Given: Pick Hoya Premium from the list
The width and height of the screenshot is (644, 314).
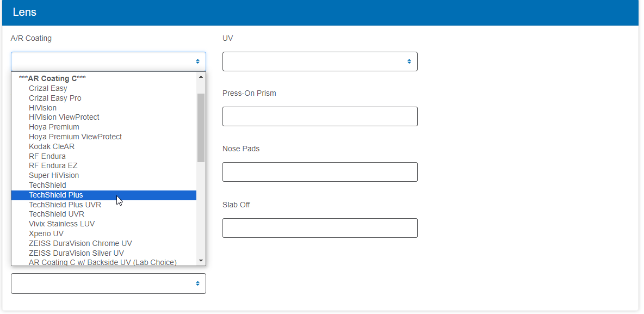Looking at the screenshot, I should pos(103,127).
